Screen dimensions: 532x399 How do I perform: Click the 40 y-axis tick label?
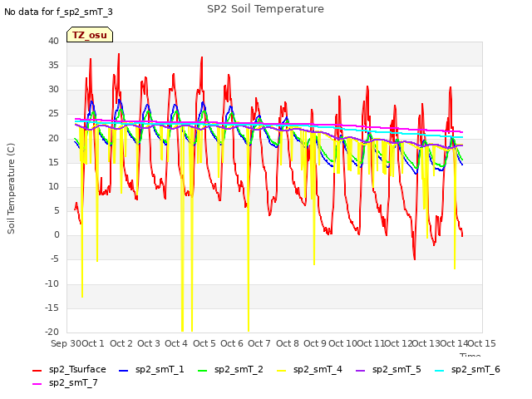tap(53, 41)
